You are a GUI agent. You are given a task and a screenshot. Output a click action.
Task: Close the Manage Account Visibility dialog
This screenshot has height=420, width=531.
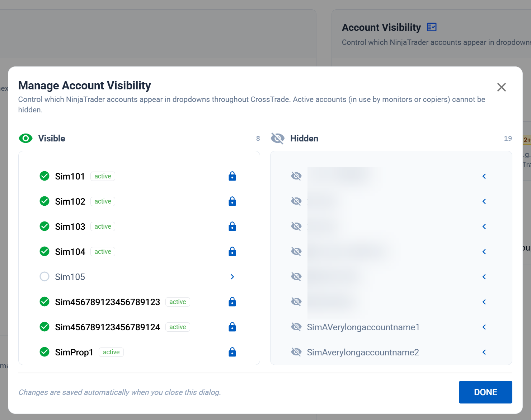pyautogui.click(x=501, y=87)
